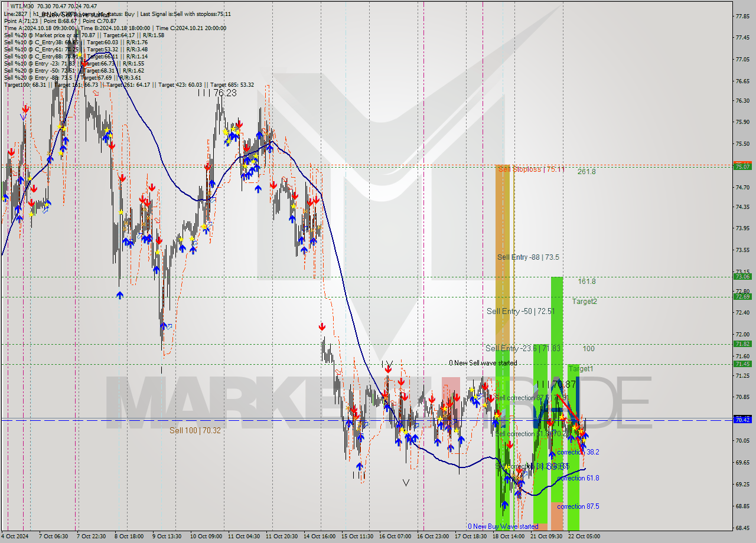
Task: Click the 'Sell Entry -50 | 72.51' label
Action: 520,311
